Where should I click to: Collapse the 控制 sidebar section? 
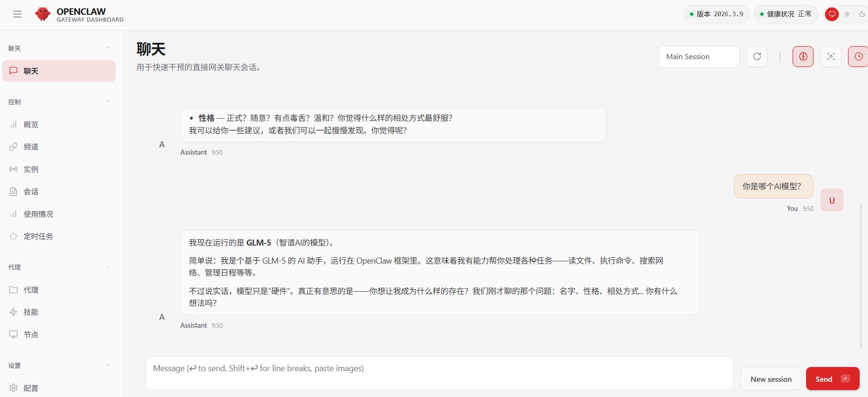click(108, 102)
